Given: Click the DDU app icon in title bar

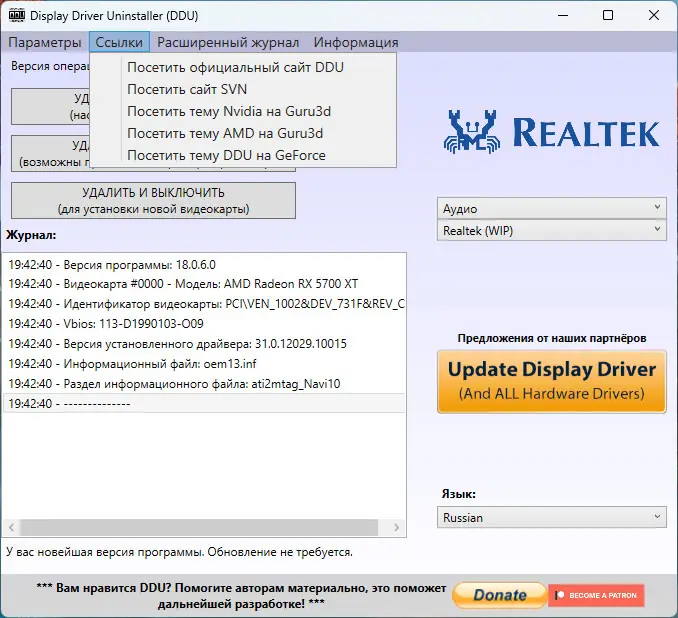Looking at the screenshot, I should pyautogui.click(x=17, y=16).
